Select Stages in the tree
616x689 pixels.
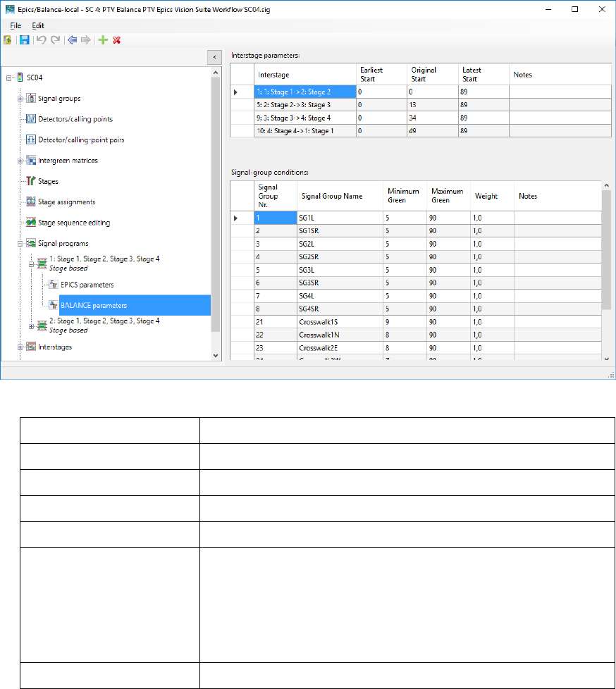click(x=48, y=181)
